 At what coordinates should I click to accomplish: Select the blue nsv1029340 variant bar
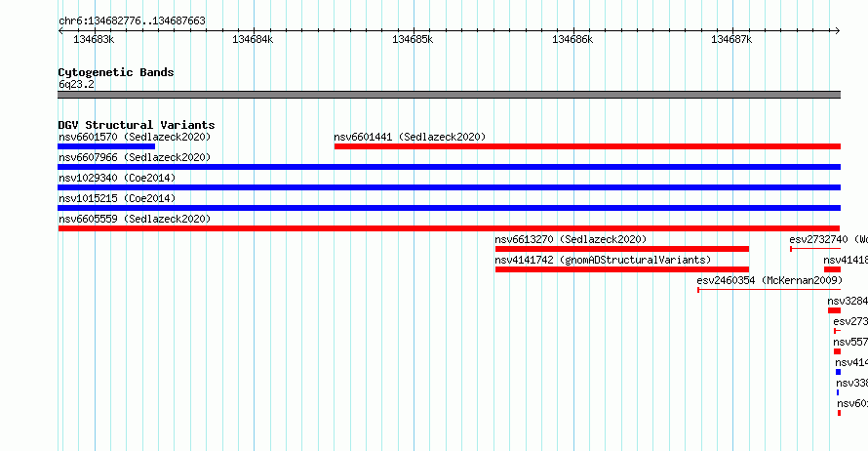449,187
